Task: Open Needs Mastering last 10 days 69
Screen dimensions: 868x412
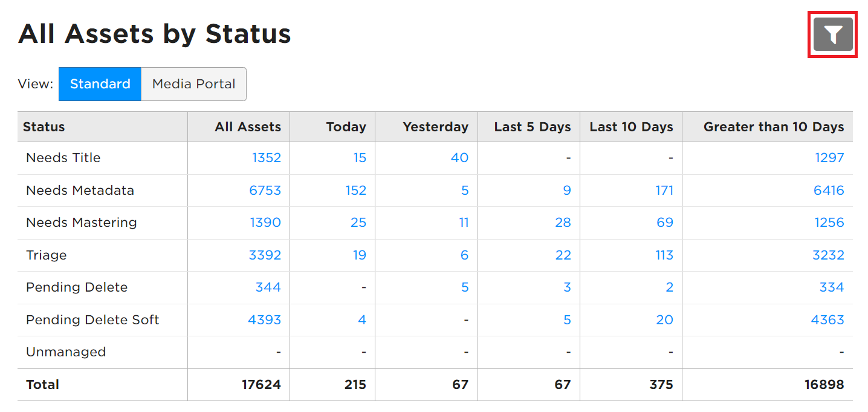Action: coord(665,223)
